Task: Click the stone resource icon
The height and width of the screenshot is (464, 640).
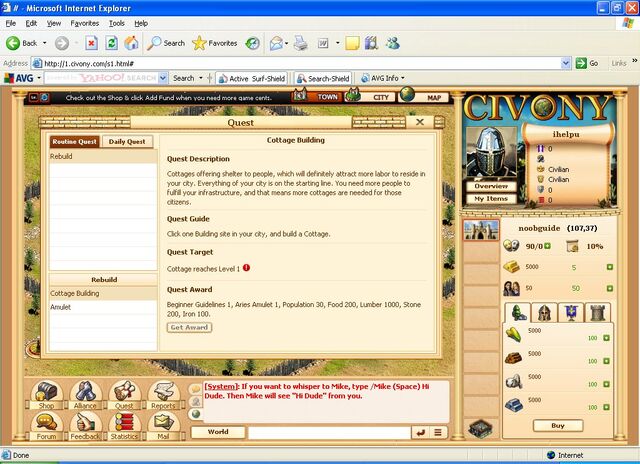Action: pyautogui.click(x=513, y=381)
